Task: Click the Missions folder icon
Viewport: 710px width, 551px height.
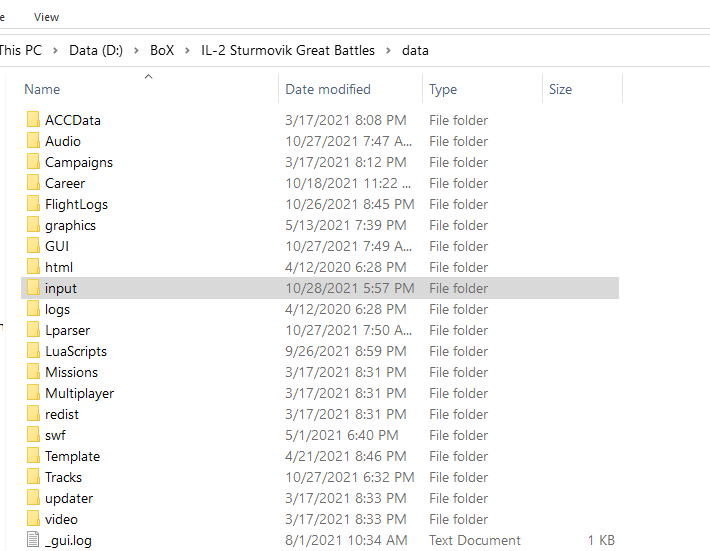Action: click(x=32, y=372)
